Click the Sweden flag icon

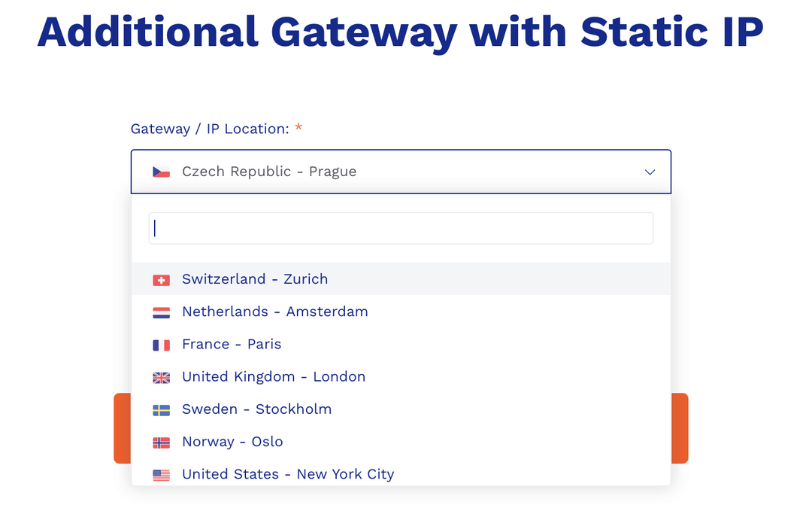161,409
